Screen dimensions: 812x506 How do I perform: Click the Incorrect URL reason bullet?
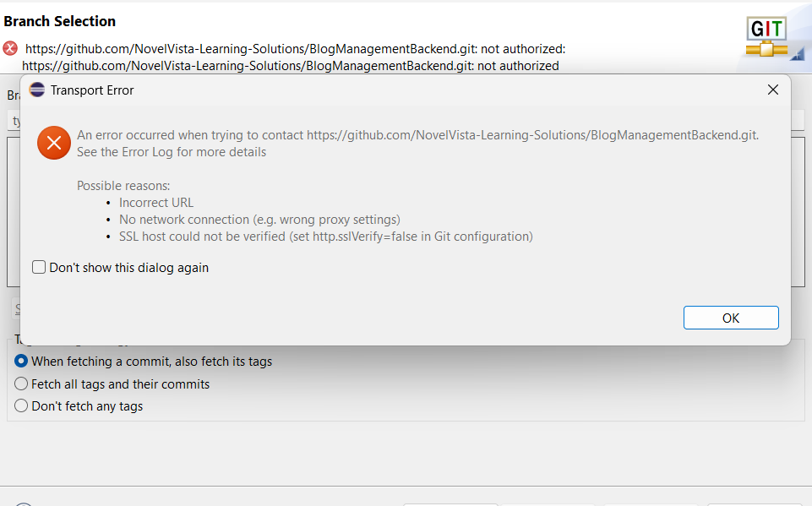(155, 203)
